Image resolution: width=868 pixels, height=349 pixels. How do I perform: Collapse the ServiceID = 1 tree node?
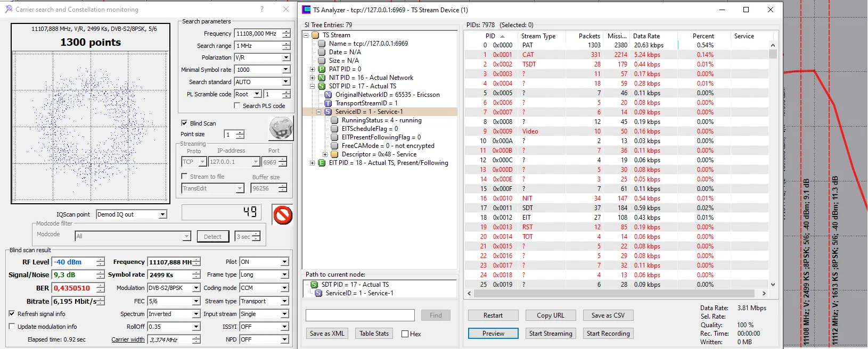click(319, 112)
